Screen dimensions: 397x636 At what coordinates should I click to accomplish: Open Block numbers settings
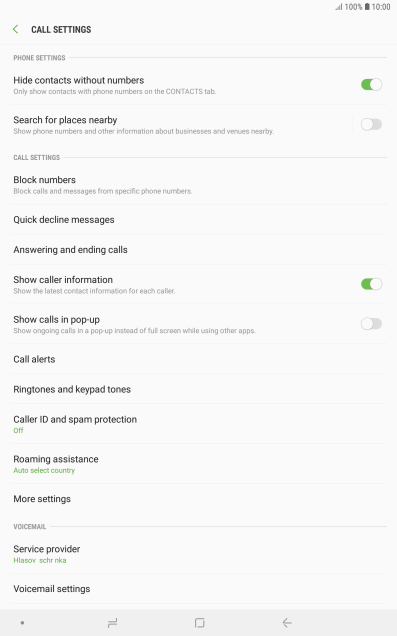[198, 185]
